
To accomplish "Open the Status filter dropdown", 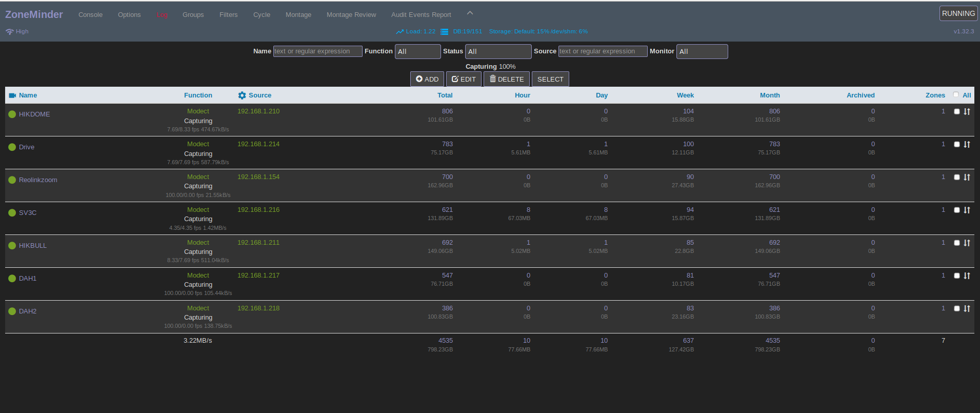I will point(498,51).
